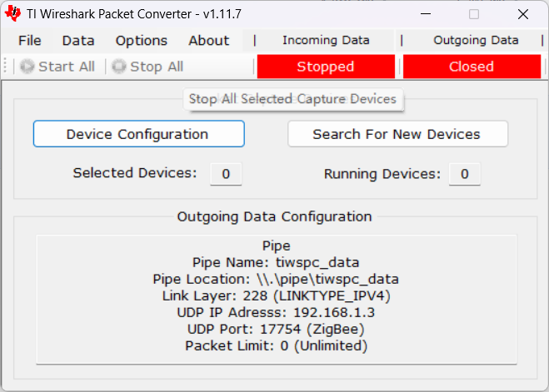Click the Stop All stop icon

[x=118, y=67]
